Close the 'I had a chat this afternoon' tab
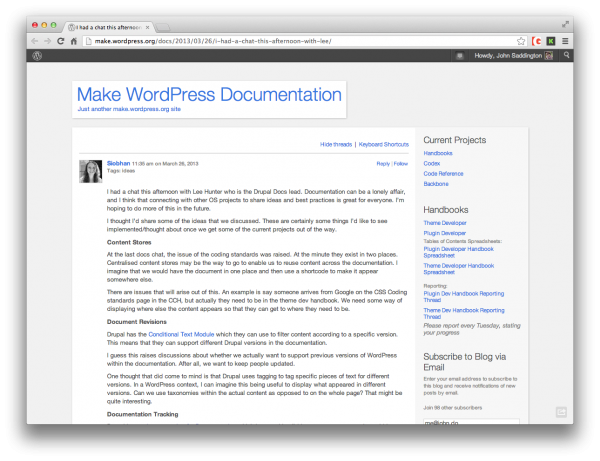 click(x=147, y=28)
